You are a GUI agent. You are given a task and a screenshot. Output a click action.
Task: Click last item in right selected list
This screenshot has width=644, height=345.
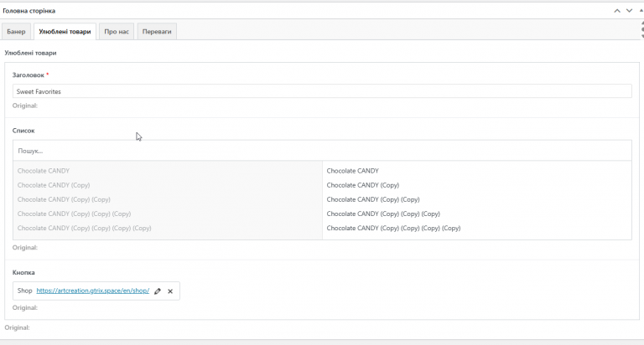click(x=393, y=228)
